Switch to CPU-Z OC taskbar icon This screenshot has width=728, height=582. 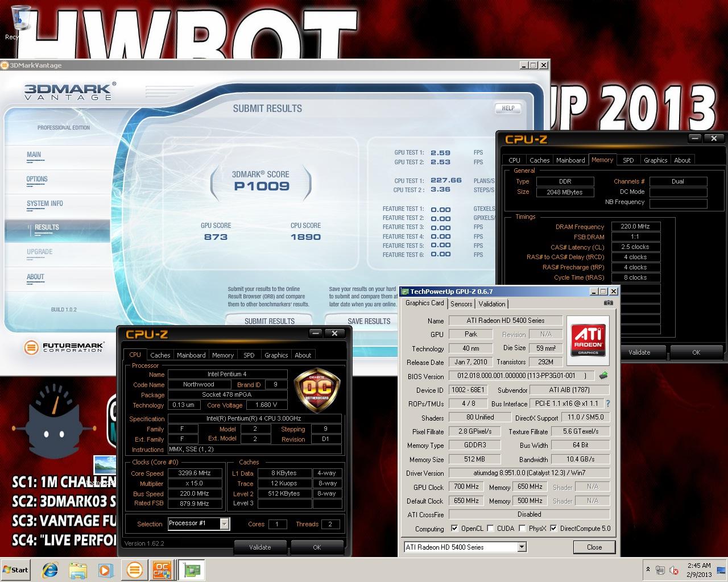(162, 569)
